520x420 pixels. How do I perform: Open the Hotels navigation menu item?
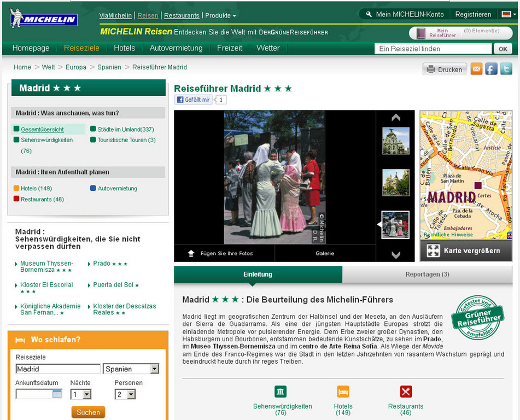coord(124,48)
